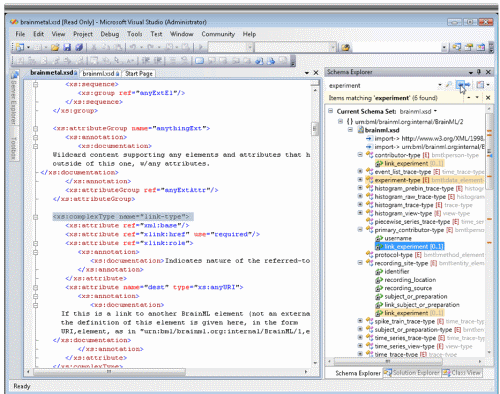This screenshot has width=500, height=394.
Task: Click the Open File folder icon
Action: [55, 47]
